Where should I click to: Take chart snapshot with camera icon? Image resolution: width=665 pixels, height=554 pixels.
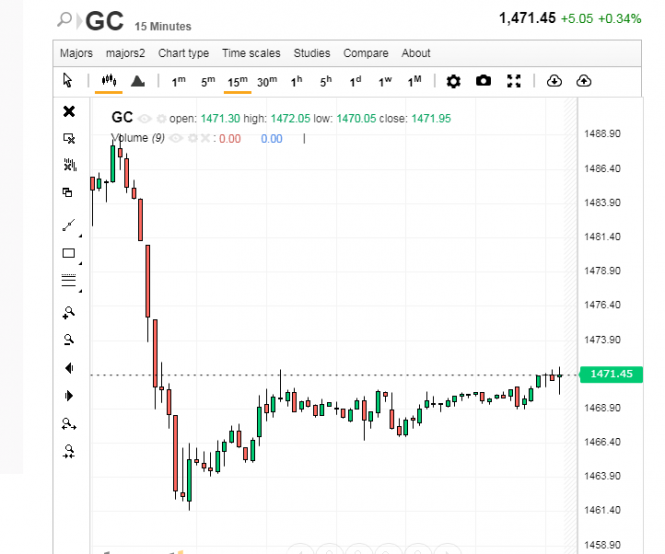click(483, 81)
